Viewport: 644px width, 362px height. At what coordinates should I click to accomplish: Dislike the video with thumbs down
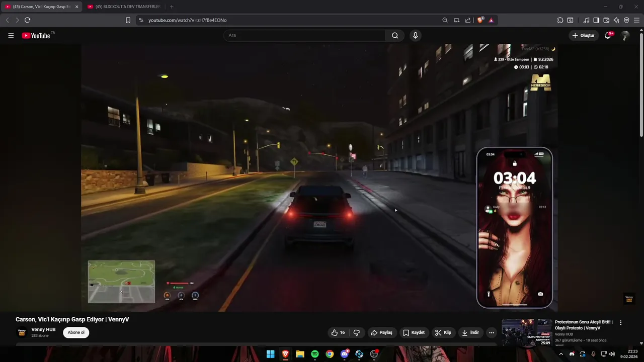click(x=357, y=332)
